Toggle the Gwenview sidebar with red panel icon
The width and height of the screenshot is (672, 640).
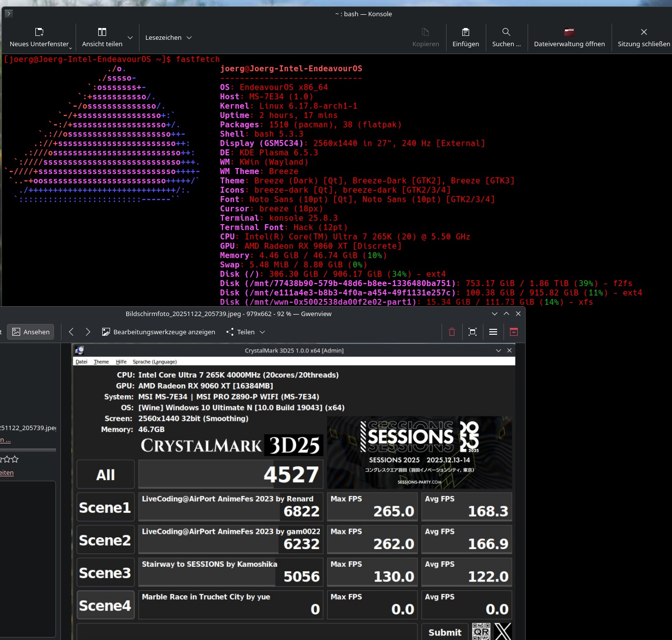click(x=514, y=332)
